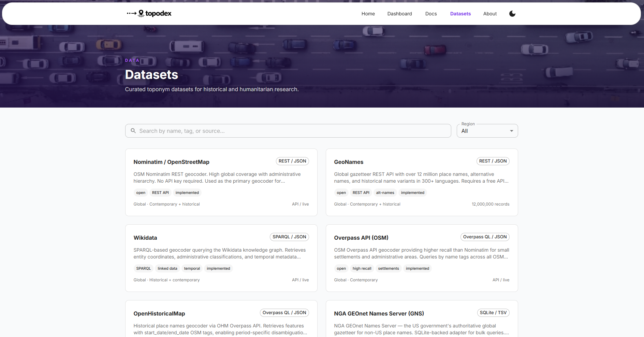The height and width of the screenshot is (337, 644).
Task: Click '12,000,000 records' on GeoNames card
Action: [x=491, y=204]
